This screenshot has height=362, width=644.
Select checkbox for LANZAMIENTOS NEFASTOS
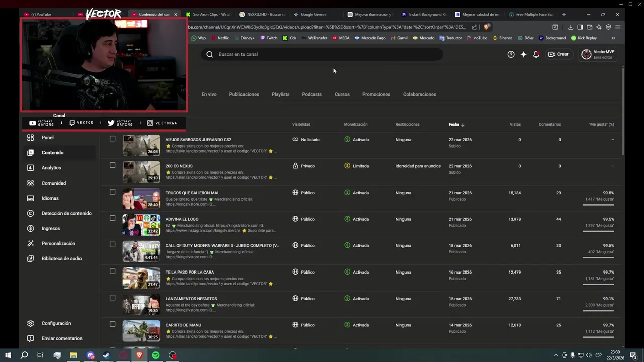pos(112,298)
